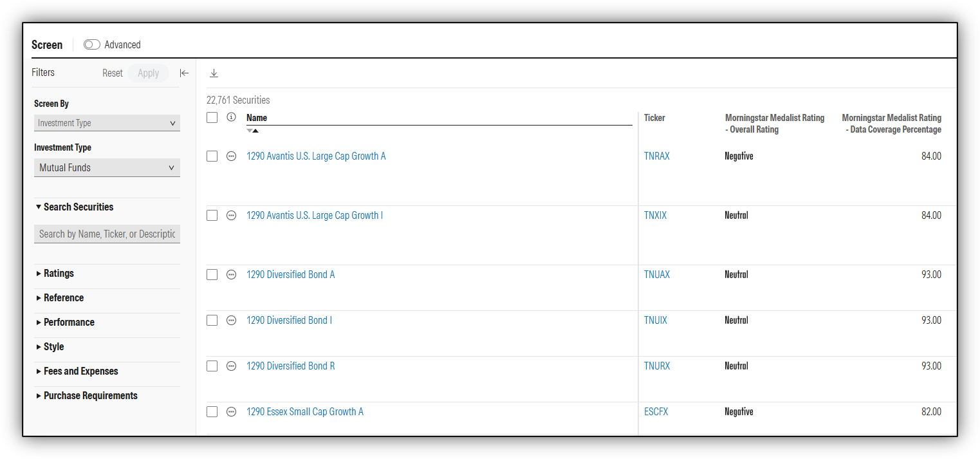Open the options menu for 1290 Diversified Bond I
Image resolution: width=980 pixels, height=459 pixels.
click(x=232, y=321)
